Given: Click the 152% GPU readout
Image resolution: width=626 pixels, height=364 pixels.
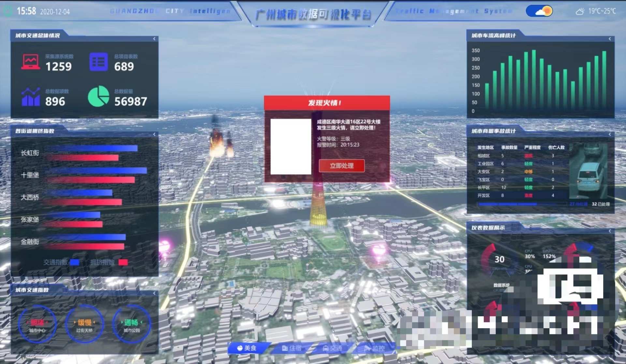Looking at the screenshot, I should click(x=549, y=254).
